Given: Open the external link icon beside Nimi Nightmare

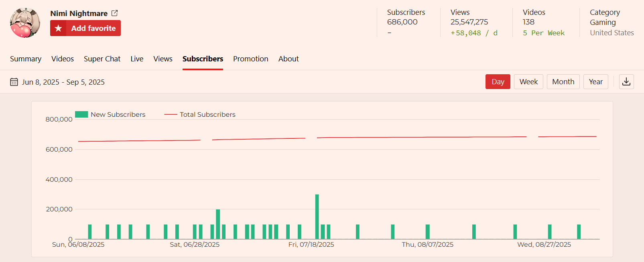Looking at the screenshot, I should [x=114, y=13].
